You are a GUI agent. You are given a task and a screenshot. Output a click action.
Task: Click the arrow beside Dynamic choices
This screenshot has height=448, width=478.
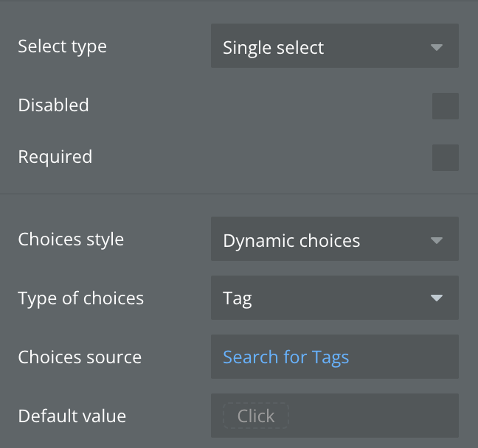pyautogui.click(x=437, y=240)
